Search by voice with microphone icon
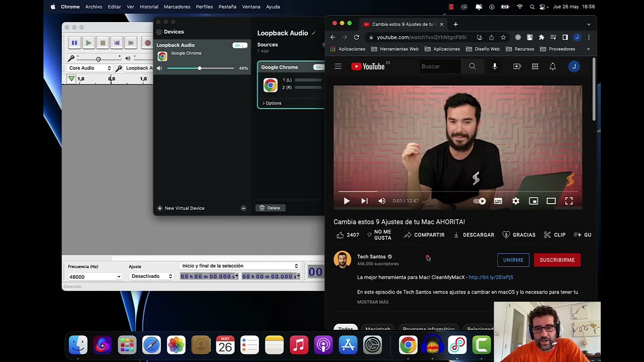Screen dimensions: 644x362 [495, 66]
